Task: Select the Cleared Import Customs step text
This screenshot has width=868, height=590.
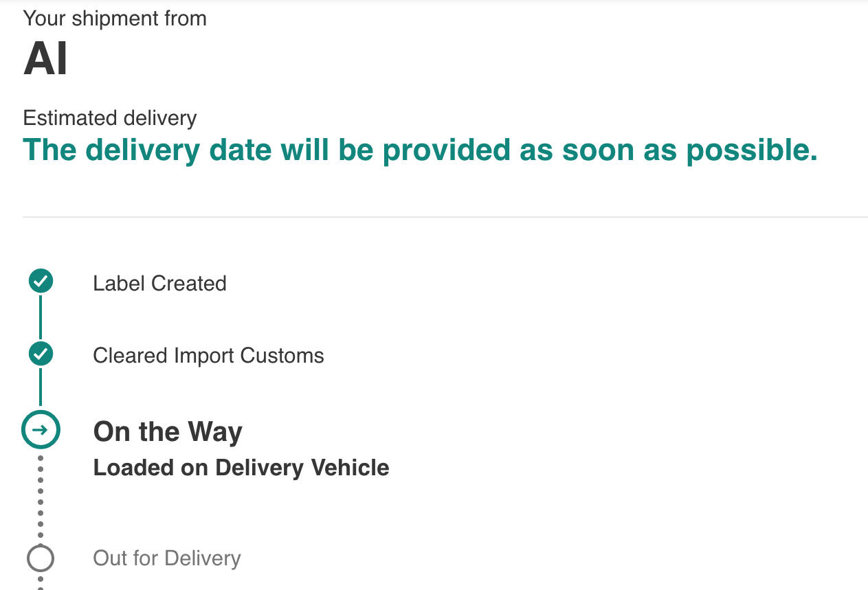Action: [x=208, y=356]
